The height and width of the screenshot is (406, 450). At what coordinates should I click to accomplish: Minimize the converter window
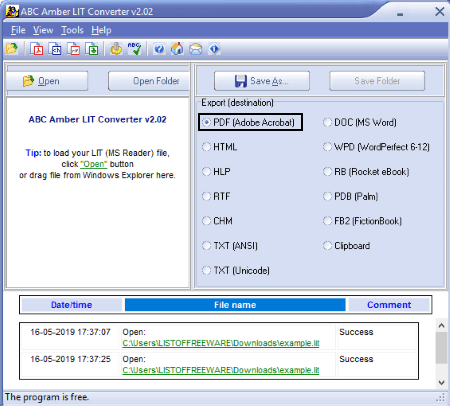[400, 14]
